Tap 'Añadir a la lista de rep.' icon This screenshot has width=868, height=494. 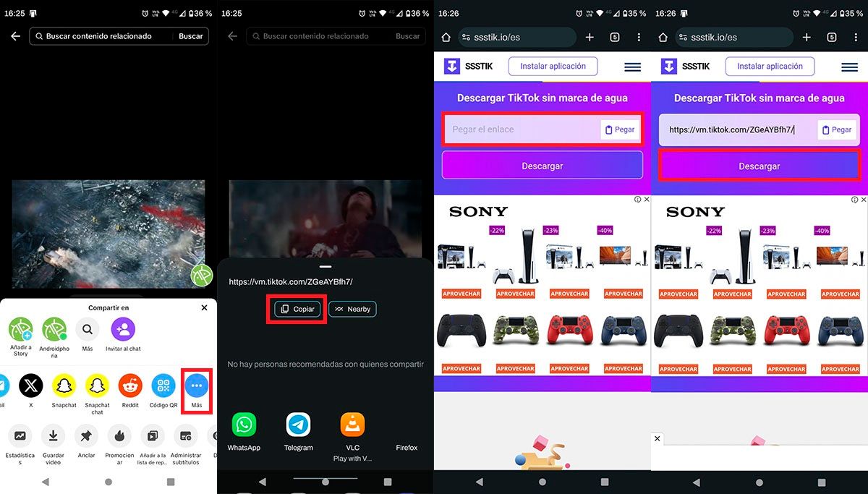[153, 436]
